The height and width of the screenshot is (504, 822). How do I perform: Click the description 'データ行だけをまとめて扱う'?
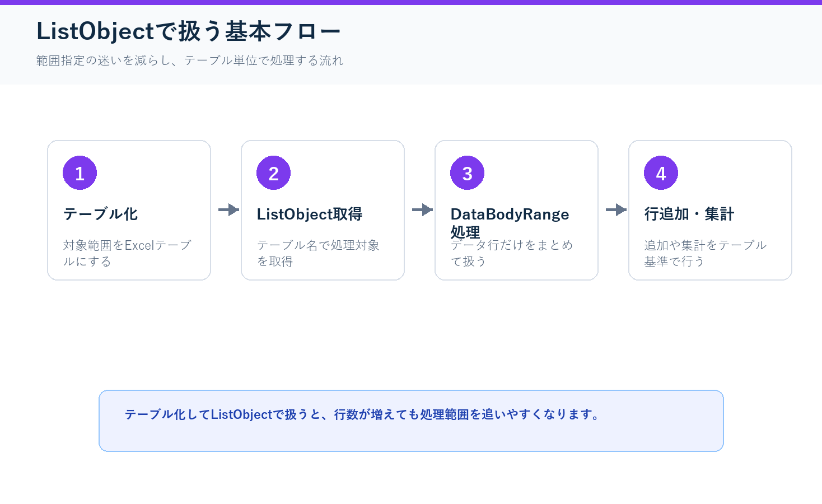[x=512, y=253]
